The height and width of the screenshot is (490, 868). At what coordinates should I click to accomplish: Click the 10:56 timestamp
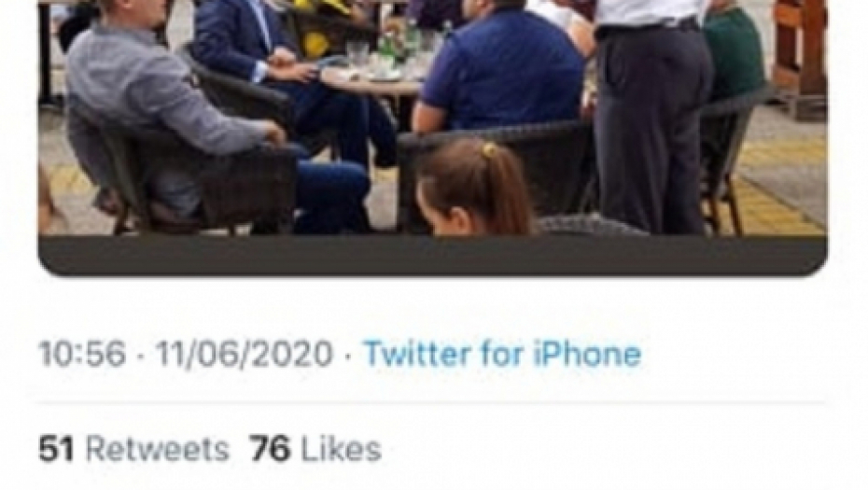(x=82, y=353)
